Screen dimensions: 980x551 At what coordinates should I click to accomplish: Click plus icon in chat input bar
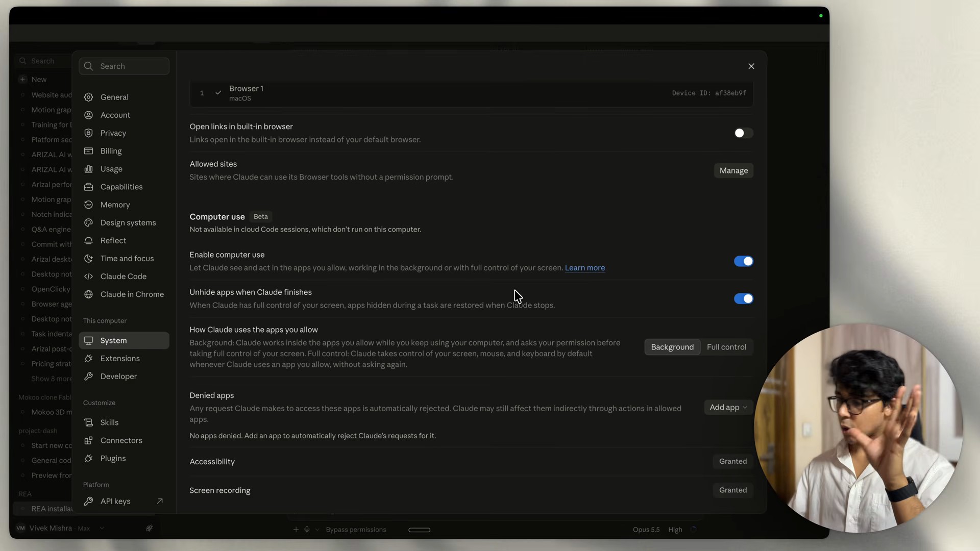pyautogui.click(x=296, y=530)
